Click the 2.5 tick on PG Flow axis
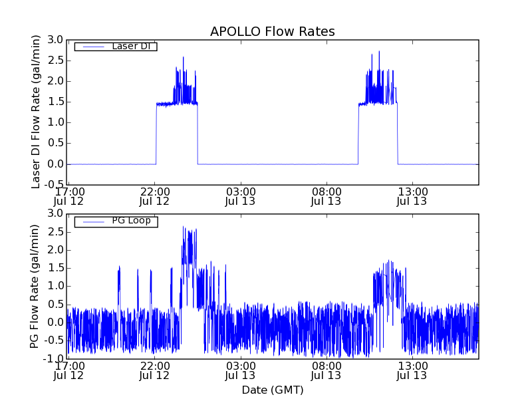 [x=55, y=232]
